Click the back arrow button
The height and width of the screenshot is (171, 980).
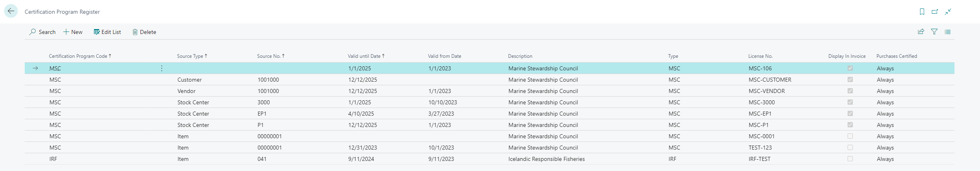[11, 11]
